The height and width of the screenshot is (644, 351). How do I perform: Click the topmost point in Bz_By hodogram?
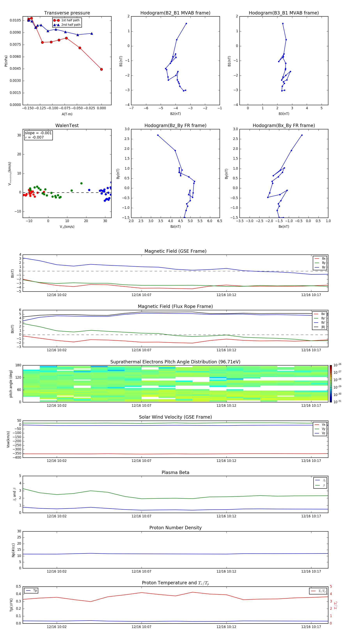point(158,135)
